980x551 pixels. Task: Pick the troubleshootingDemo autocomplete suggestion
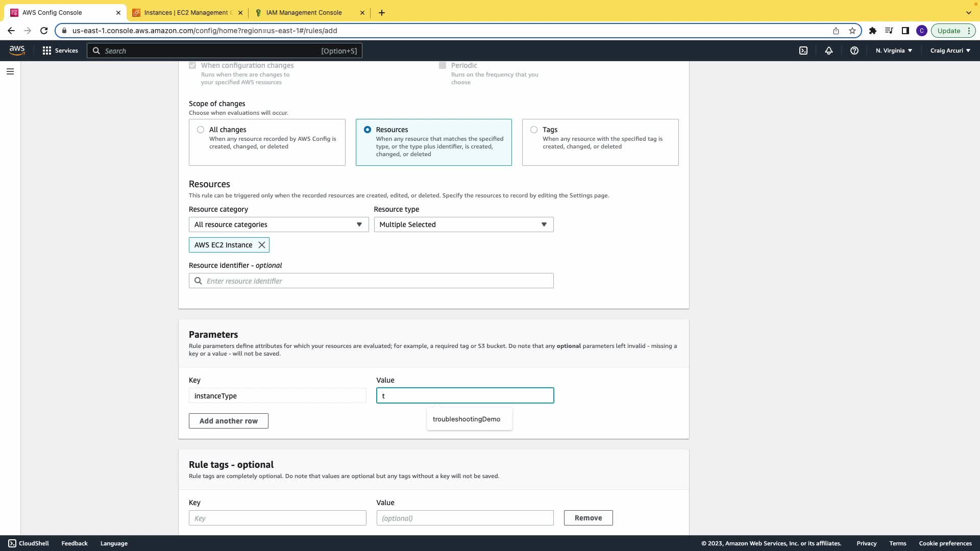(467, 419)
